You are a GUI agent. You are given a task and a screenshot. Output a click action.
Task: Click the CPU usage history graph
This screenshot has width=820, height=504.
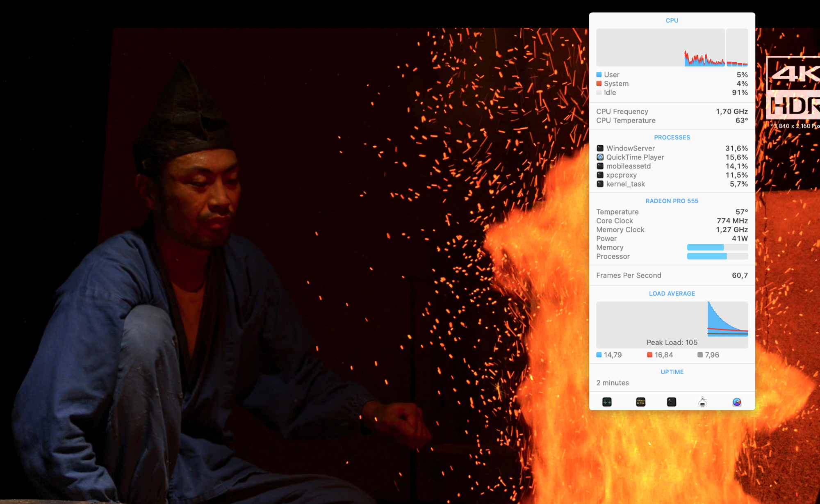tap(660, 48)
